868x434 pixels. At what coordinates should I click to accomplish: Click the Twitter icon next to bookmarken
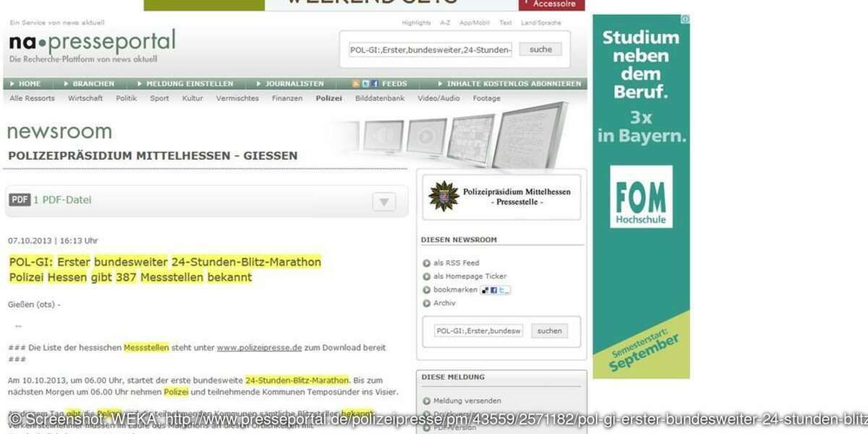(x=503, y=290)
